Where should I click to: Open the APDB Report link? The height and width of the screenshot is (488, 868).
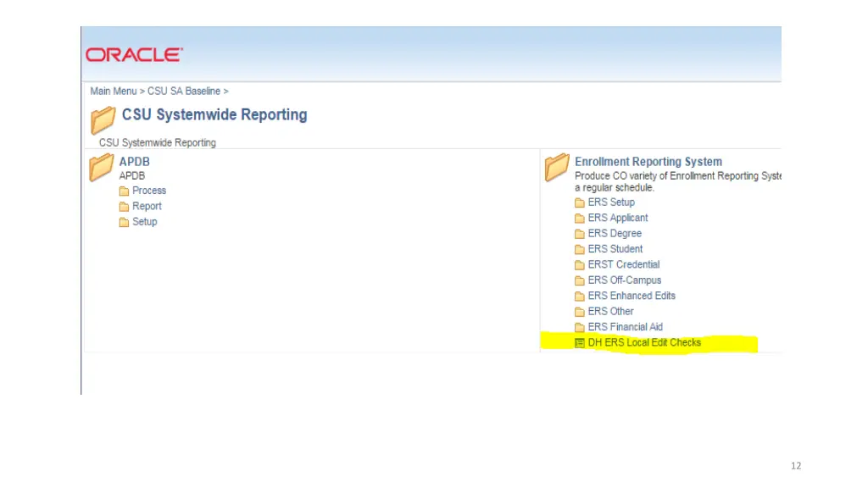point(147,206)
